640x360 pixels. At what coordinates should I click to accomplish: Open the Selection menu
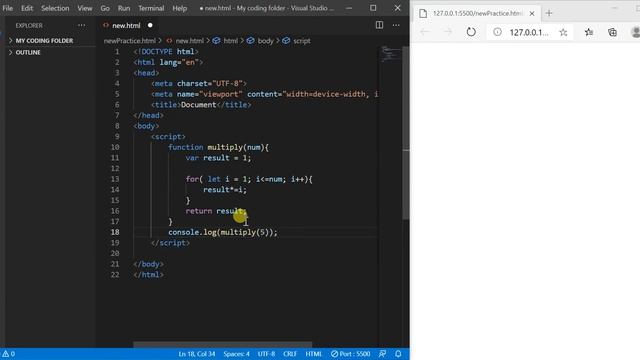point(55,8)
